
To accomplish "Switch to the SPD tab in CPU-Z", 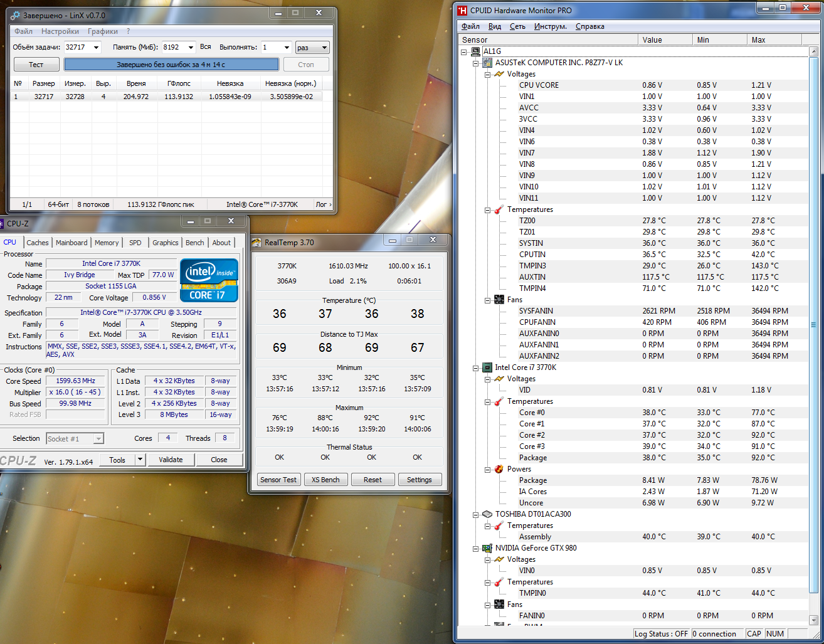I will 135,243.
